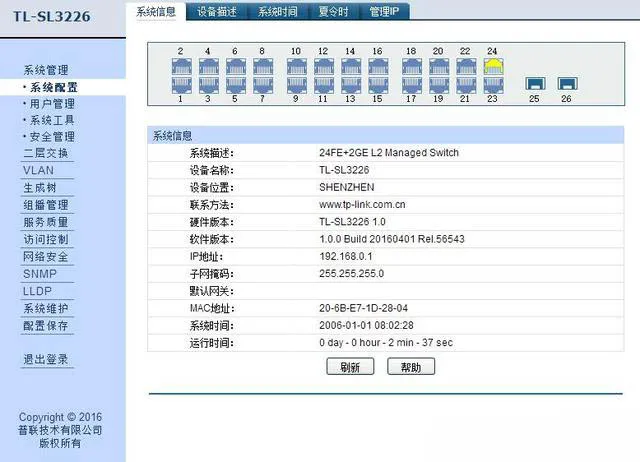This screenshot has width=640, height=462.
Task: Open 生成树 sidebar menu
Action: 40,188
